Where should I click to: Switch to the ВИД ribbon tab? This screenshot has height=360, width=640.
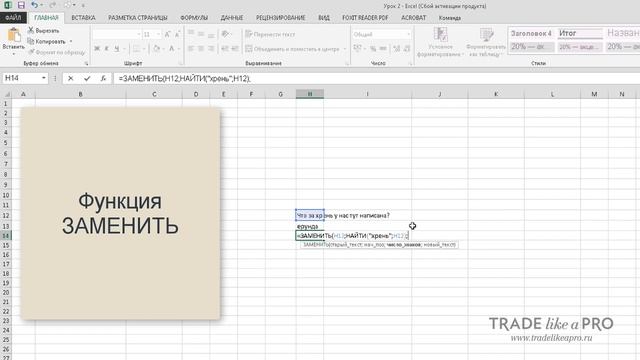click(x=324, y=18)
